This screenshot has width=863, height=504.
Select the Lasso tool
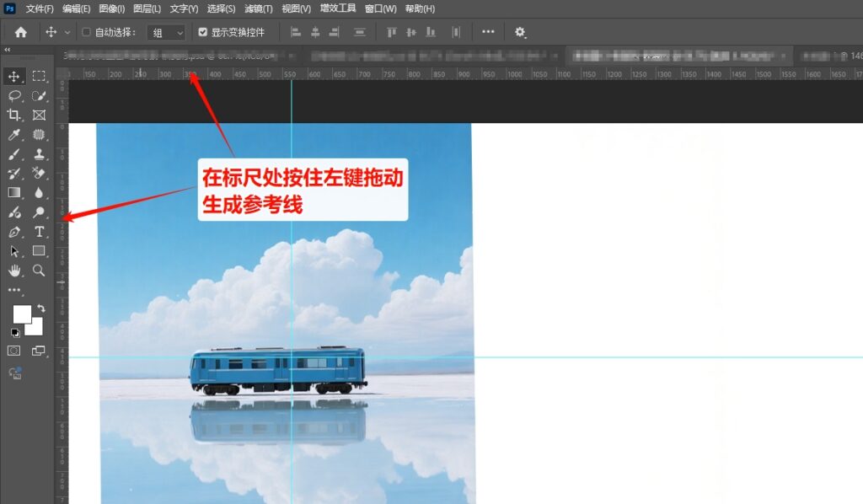click(x=13, y=96)
